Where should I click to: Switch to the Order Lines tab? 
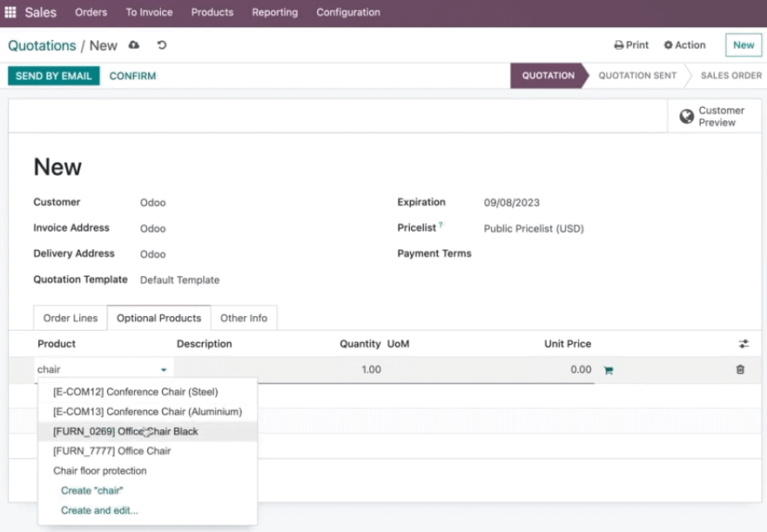(x=71, y=318)
